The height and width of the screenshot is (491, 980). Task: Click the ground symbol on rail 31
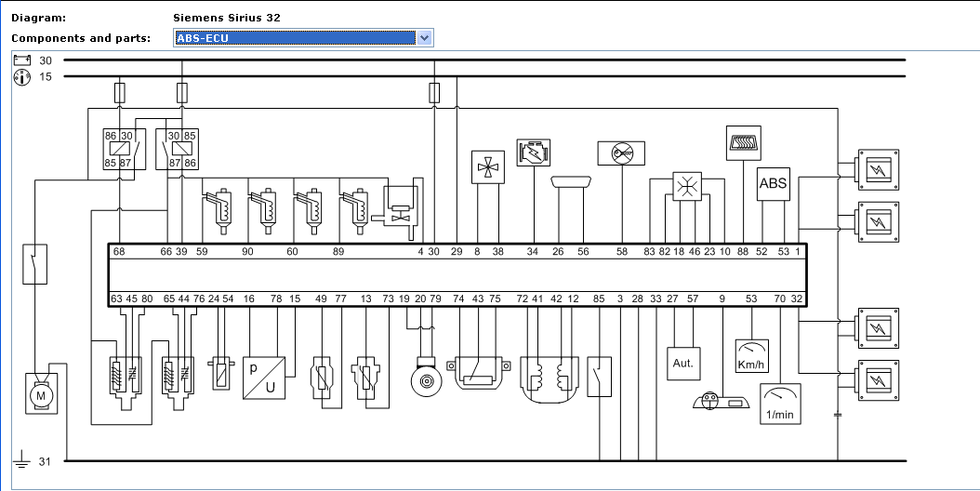point(22,458)
